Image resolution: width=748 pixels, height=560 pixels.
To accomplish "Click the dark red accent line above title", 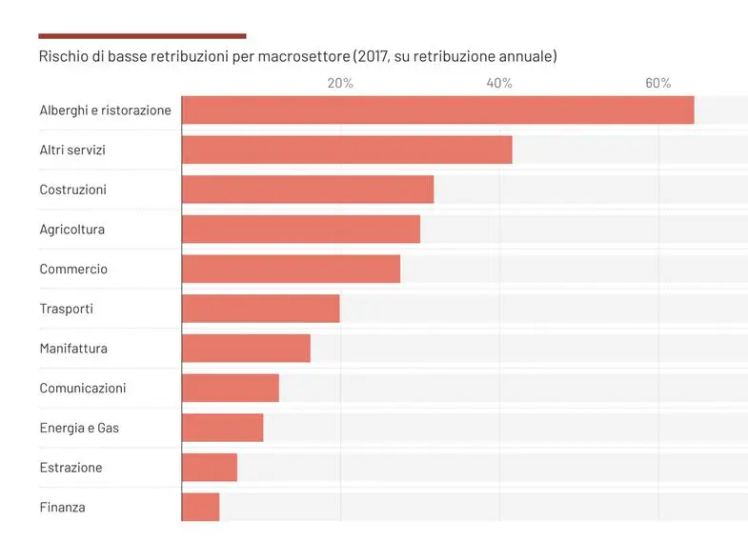I will (142, 36).
